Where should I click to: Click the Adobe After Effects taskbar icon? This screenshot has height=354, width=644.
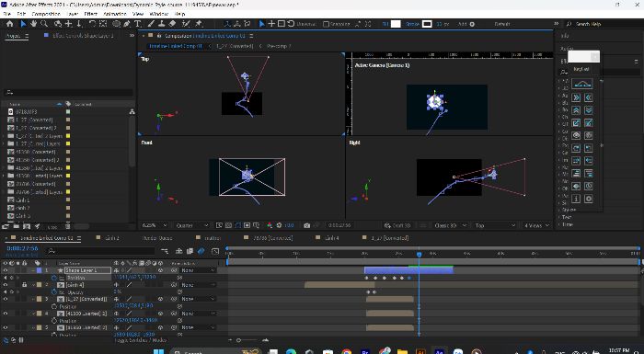(x=439, y=351)
